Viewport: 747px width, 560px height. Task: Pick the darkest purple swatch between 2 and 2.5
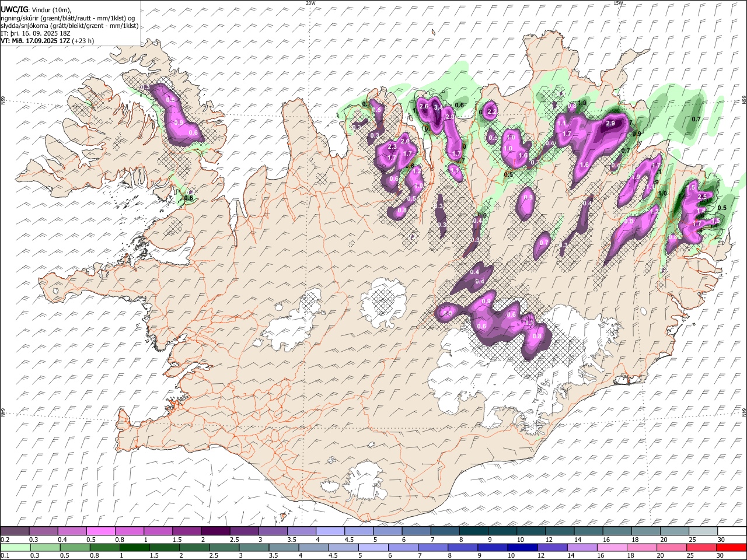[x=215, y=531]
